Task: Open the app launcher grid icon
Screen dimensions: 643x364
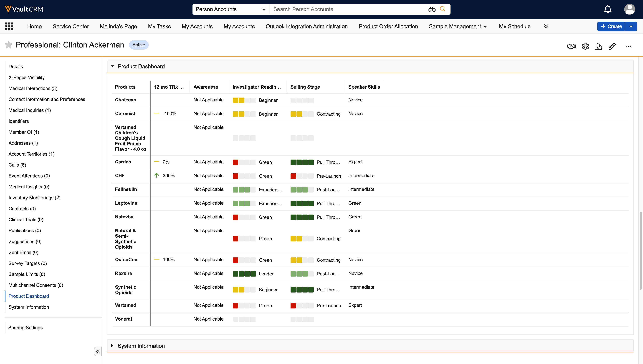Action: click(x=9, y=27)
